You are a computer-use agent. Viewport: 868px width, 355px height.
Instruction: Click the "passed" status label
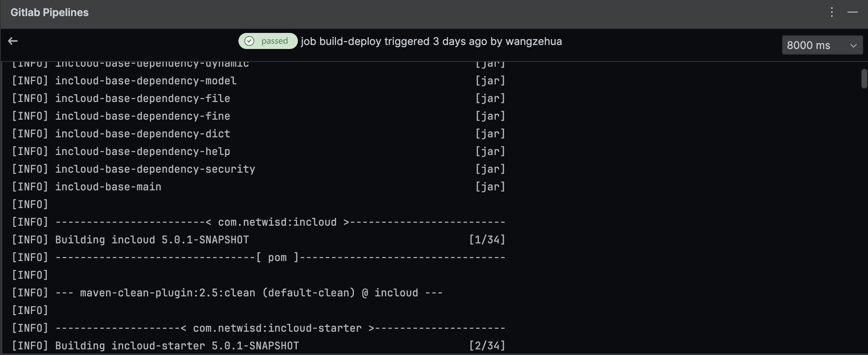[x=275, y=41]
